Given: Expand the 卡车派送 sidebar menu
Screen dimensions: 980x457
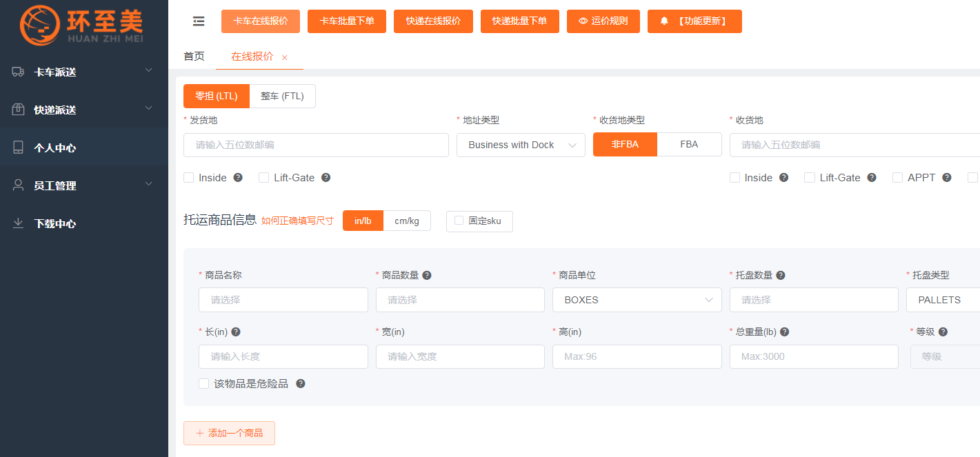Looking at the screenshot, I should point(83,72).
